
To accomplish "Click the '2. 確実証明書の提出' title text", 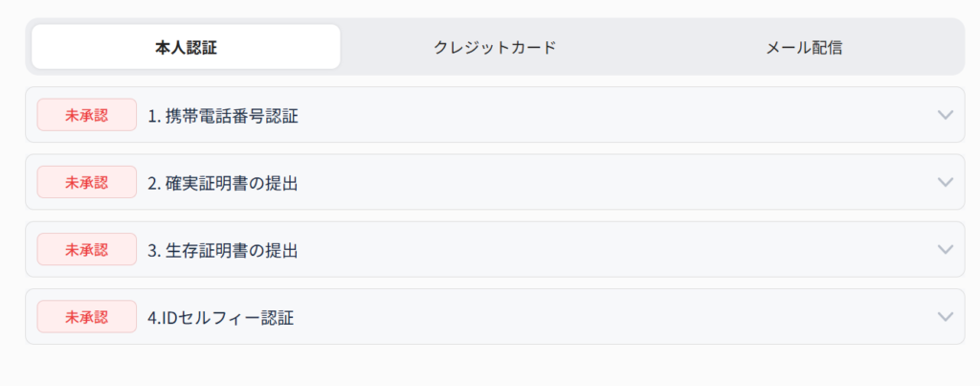I will [223, 183].
